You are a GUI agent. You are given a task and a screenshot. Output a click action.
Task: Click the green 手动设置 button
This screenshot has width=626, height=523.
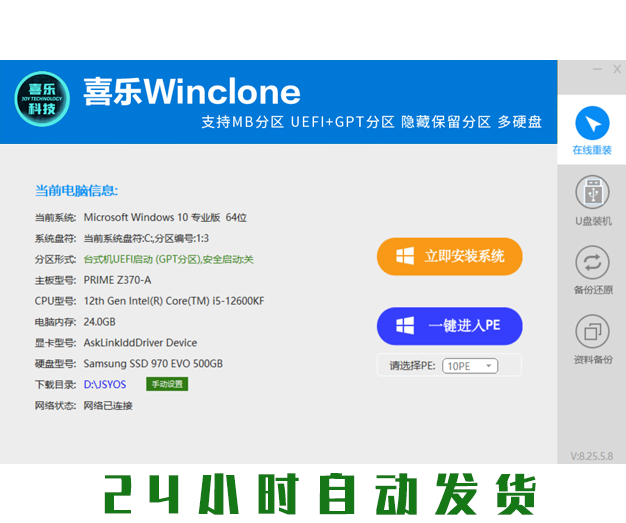[x=167, y=384]
